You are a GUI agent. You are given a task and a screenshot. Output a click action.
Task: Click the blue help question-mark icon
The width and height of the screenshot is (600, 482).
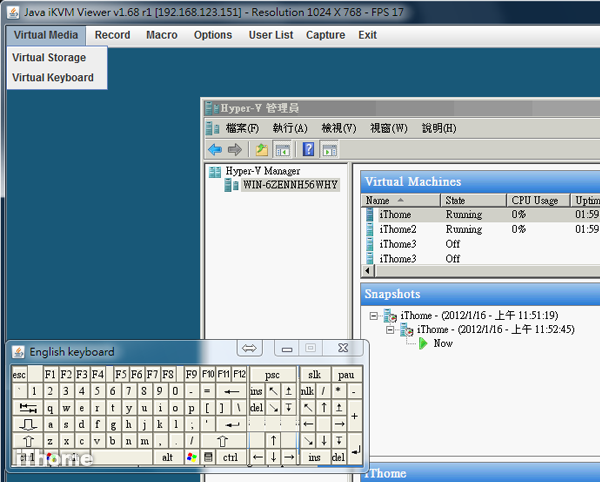point(308,150)
